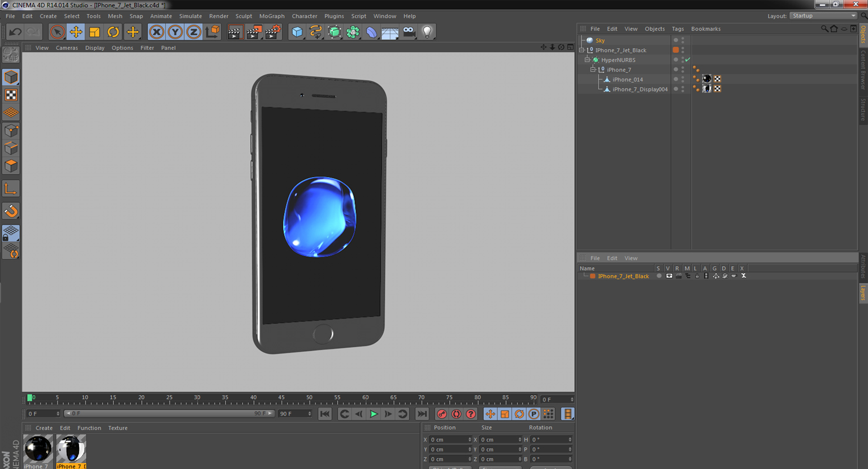Collapse the HyperNURBS tree node

[x=588, y=60]
